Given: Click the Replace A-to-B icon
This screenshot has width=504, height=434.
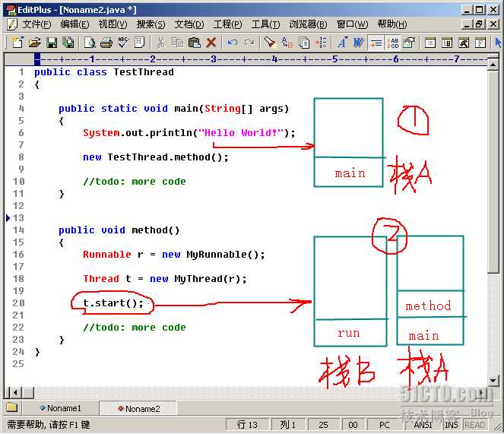Looking at the screenshot, I should 287,43.
